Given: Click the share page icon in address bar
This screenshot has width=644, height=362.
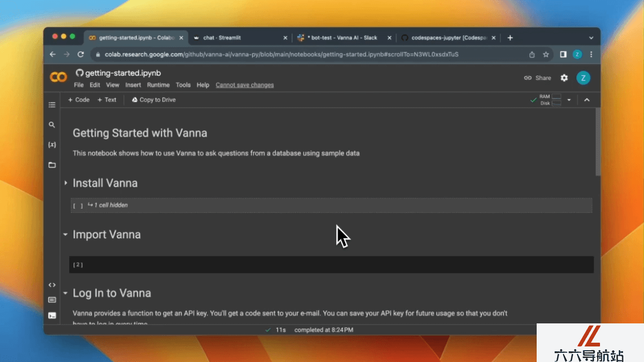Looking at the screenshot, I should 532,54.
